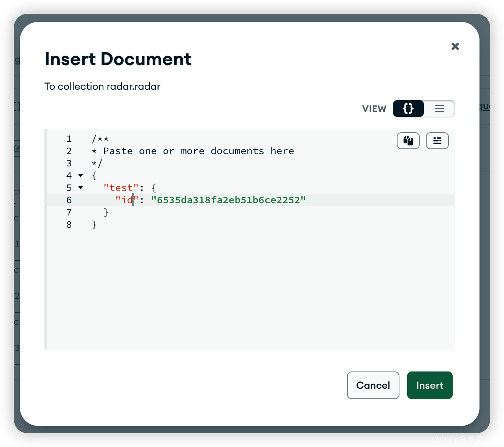Place cursor in the "id" key
This screenshot has height=447, width=504.
pyautogui.click(x=127, y=200)
